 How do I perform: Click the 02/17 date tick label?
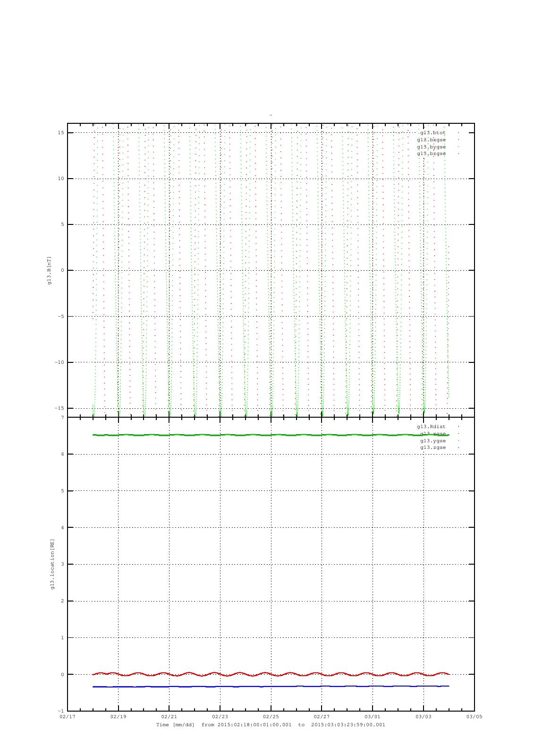68,717
